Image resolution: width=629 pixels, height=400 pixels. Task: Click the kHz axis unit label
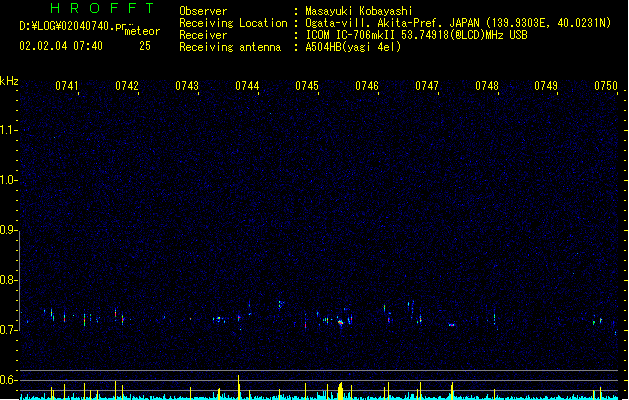coord(9,81)
